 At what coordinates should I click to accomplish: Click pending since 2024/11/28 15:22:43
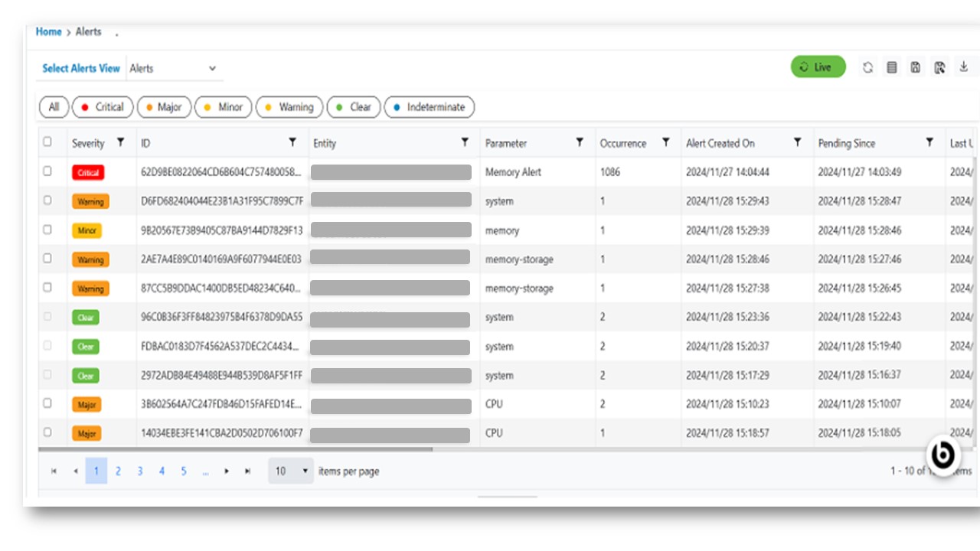coord(860,318)
